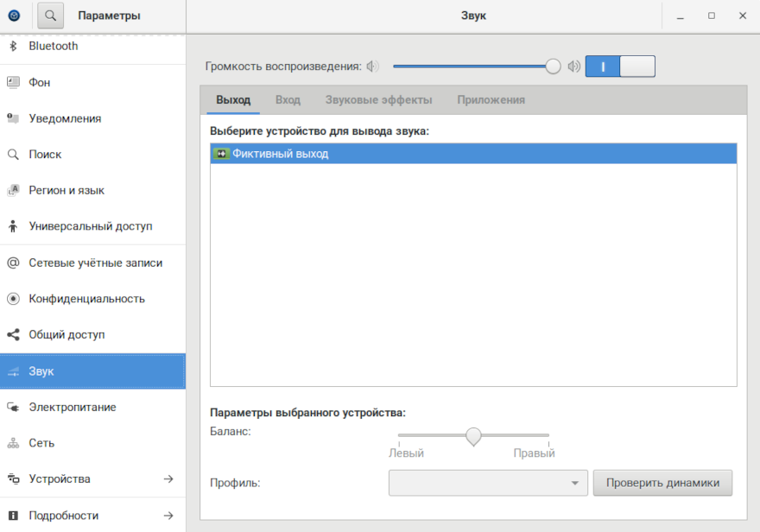Viewport: 760px width, 532px height.
Task: Click the search magnifier button in header
Action: pyautogui.click(x=51, y=16)
